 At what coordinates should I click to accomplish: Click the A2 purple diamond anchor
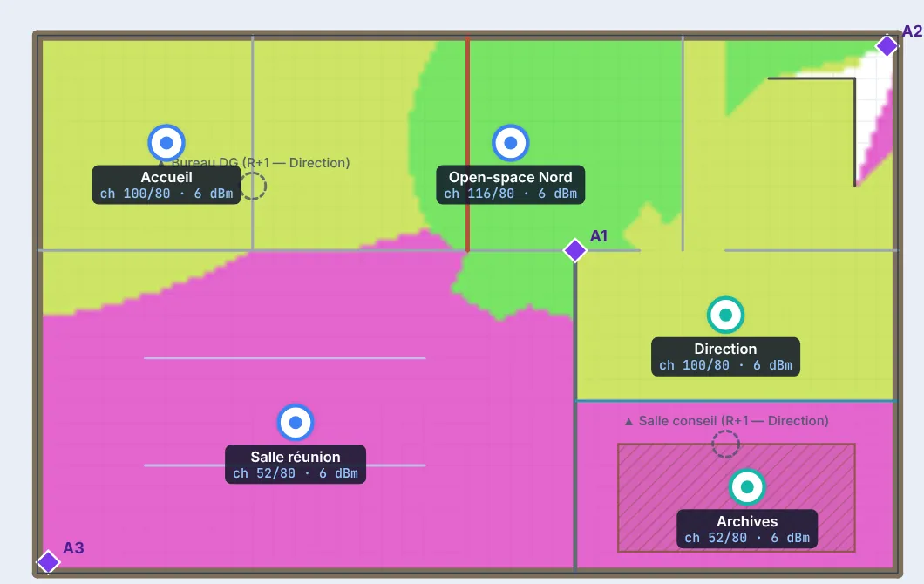coord(887,45)
